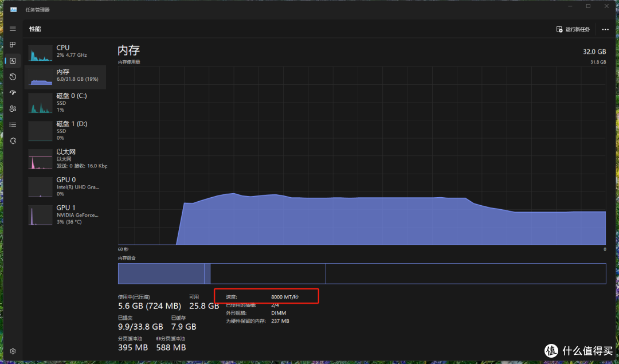Click the memory usage graph area
Viewport: 619px width, 364px height.
[362, 155]
